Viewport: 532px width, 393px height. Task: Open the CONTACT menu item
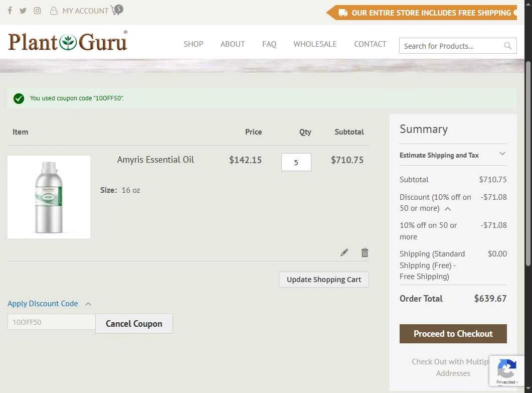pos(370,44)
